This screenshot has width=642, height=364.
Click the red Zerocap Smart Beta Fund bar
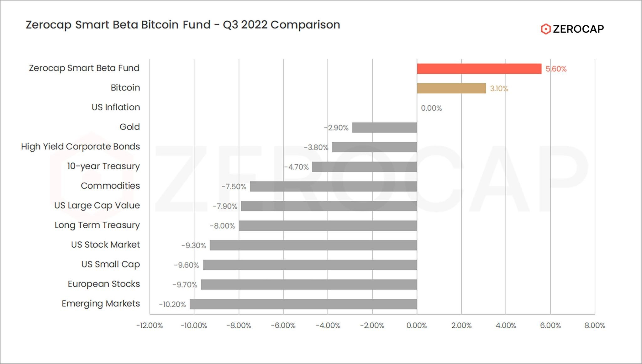pos(479,69)
